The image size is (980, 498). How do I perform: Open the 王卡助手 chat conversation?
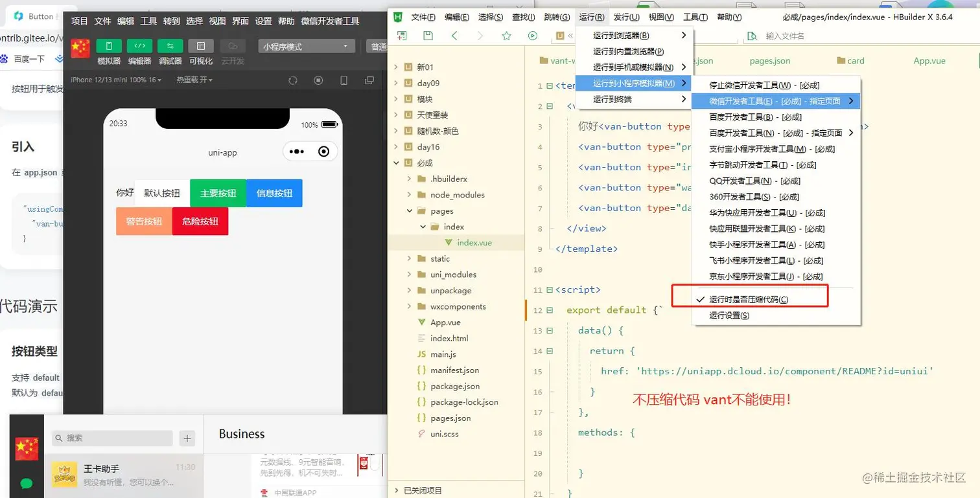(x=123, y=475)
